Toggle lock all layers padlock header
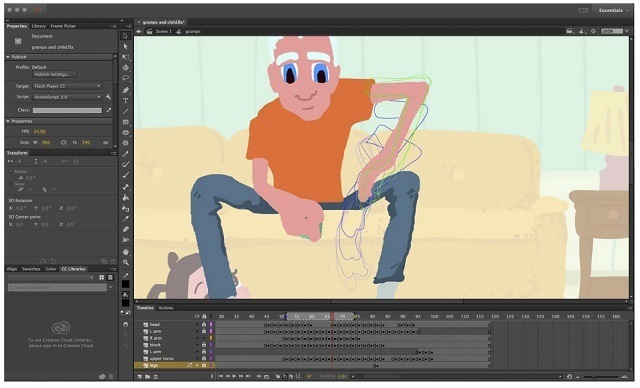 pos(204,317)
